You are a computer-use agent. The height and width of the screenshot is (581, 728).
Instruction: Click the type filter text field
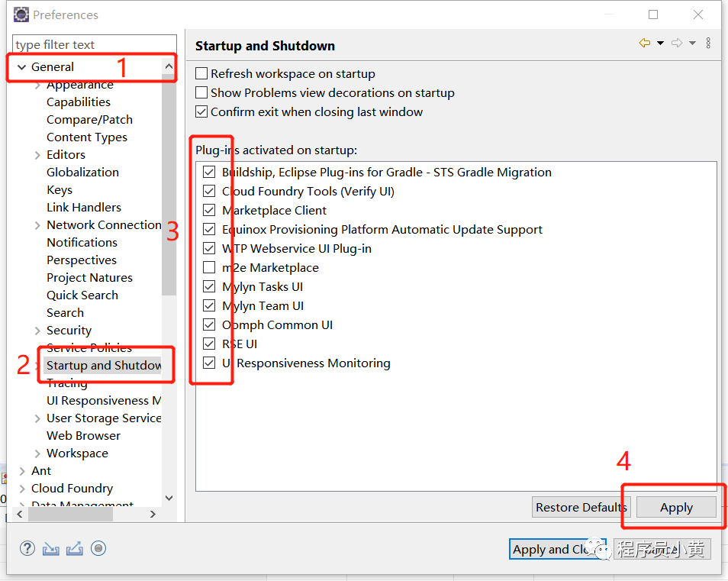coord(95,45)
